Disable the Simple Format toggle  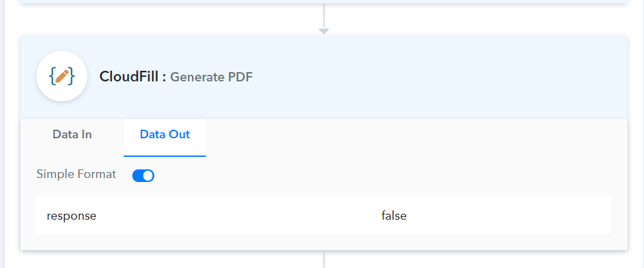tap(143, 175)
